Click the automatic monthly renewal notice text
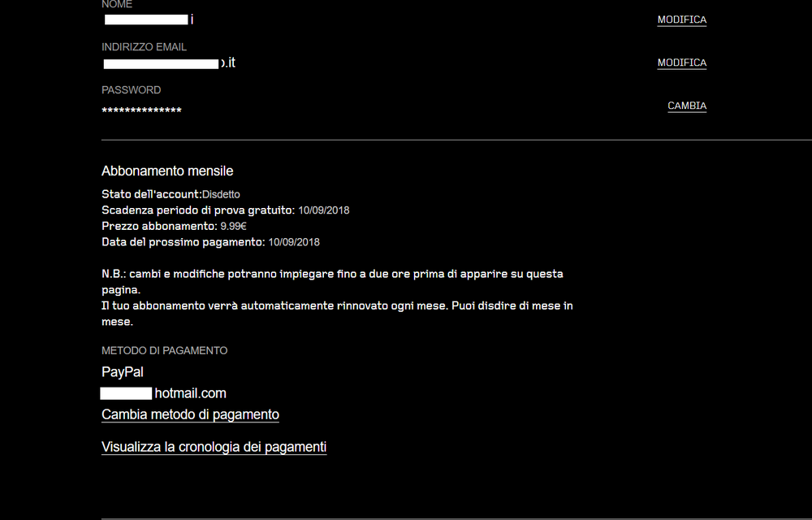The height and width of the screenshot is (520, 812). 337,314
